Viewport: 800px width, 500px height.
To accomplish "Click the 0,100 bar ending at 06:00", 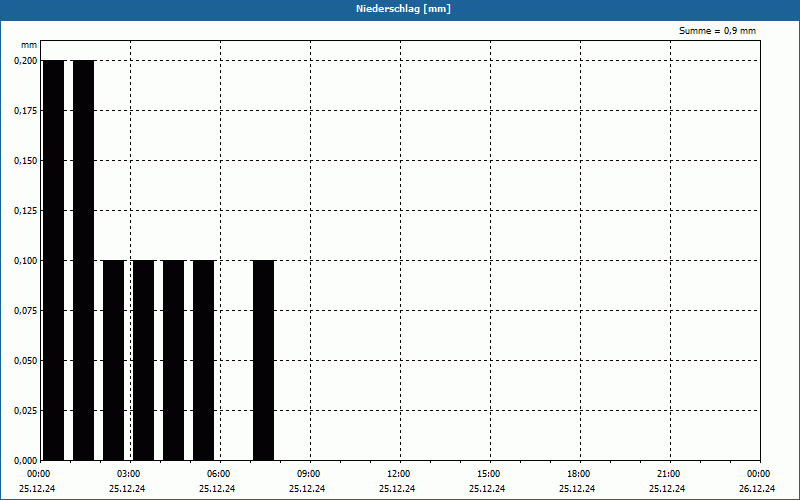I will [204, 360].
